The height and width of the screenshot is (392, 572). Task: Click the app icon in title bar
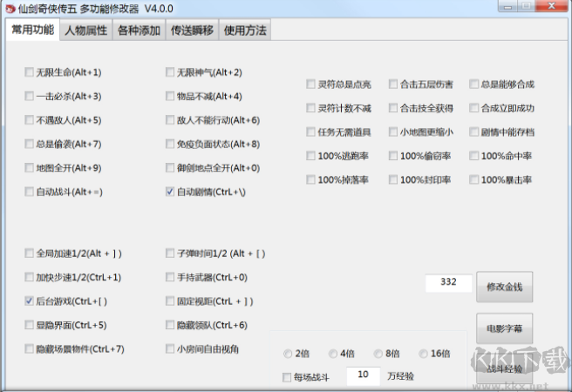10,8
